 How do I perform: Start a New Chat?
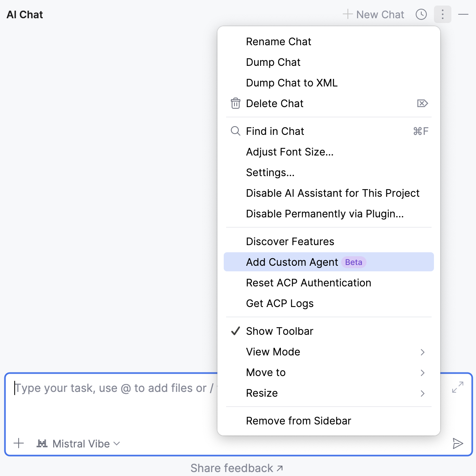(373, 14)
